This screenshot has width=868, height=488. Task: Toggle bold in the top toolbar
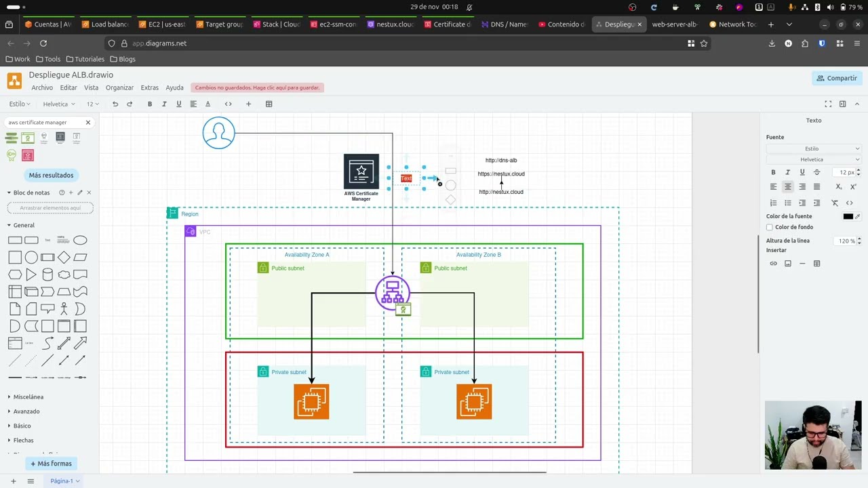[x=150, y=104]
